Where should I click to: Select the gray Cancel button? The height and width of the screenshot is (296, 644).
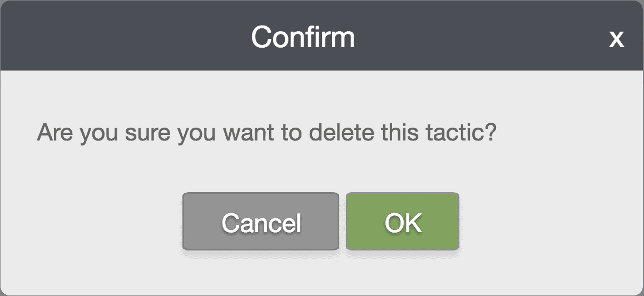point(261,222)
